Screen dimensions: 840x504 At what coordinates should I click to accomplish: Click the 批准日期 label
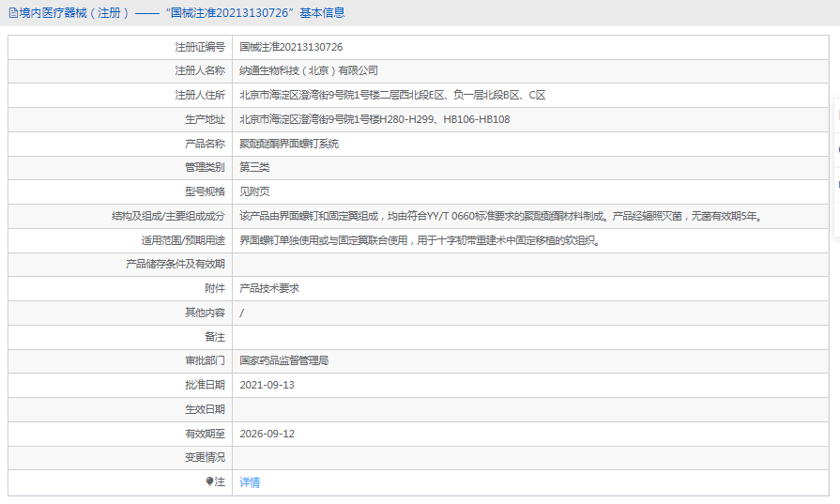tap(206, 385)
